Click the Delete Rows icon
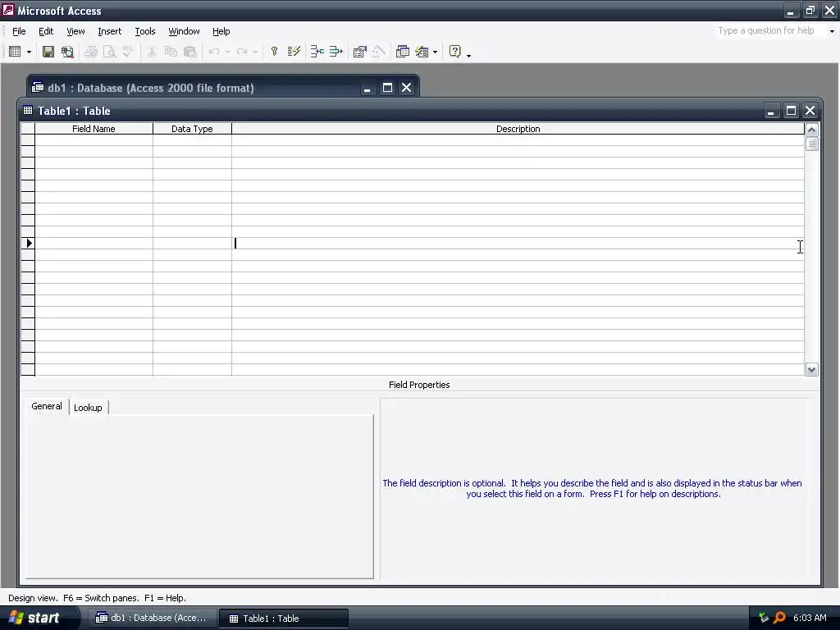This screenshot has width=840, height=630. [x=336, y=52]
